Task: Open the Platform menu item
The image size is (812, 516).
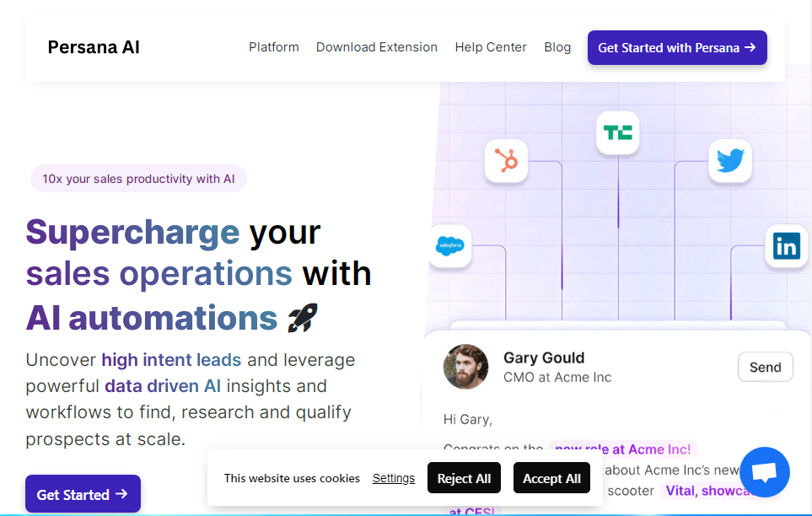Action: [273, 47]
